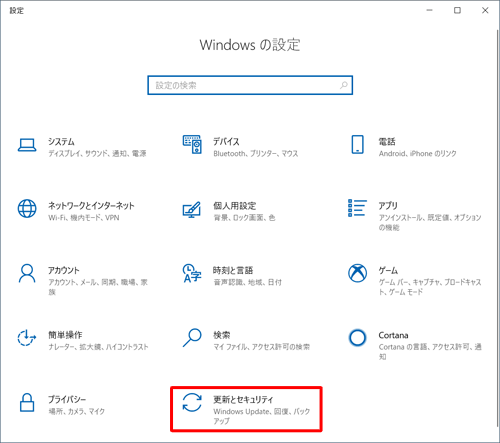Open the 時刻と言語 clock and letter icon
Viewport: 500px width, 443px height.
point(192,273)
